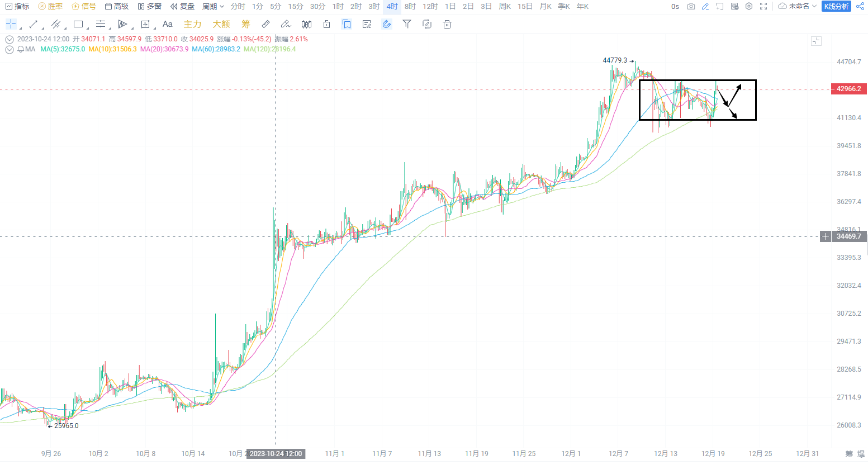Select the 分时 timeframe
The width and height of the screenshot is (868, 465).
pos(238,6)
